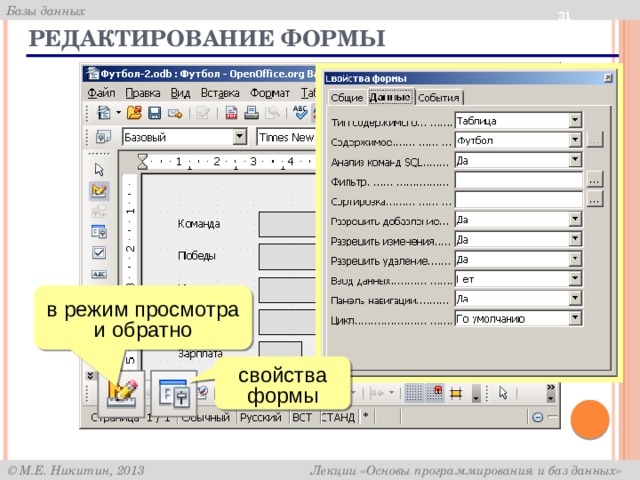The width and height of the screenshot is (640, 480).
Task: Open Анализ команд SQL dropdown
Action: pos(575,160)
